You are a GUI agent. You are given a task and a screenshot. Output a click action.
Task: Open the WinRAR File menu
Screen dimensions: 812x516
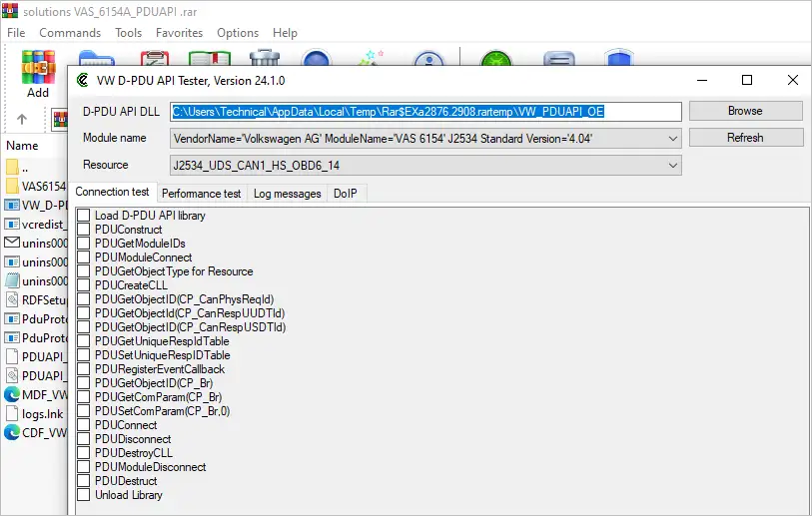point(16,33)
